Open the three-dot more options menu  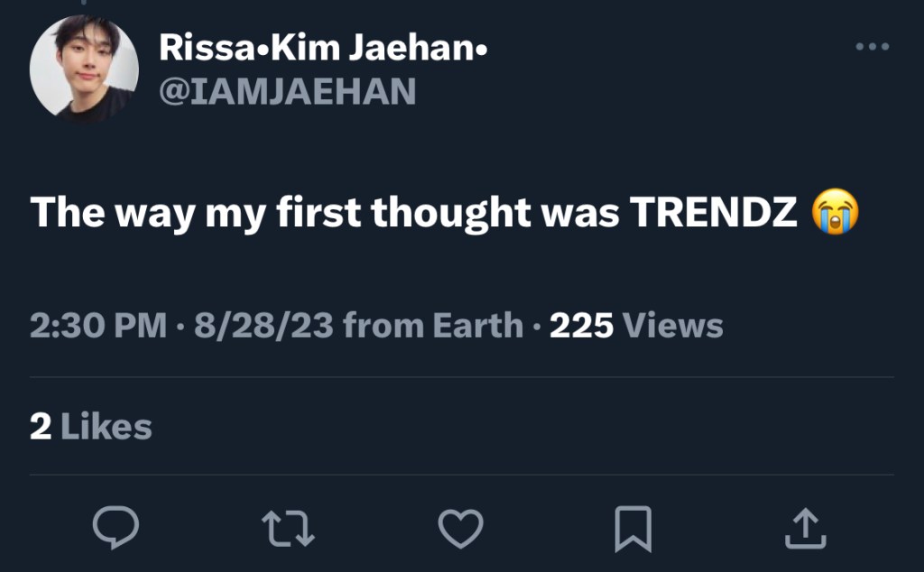click(x=872, y=47)
